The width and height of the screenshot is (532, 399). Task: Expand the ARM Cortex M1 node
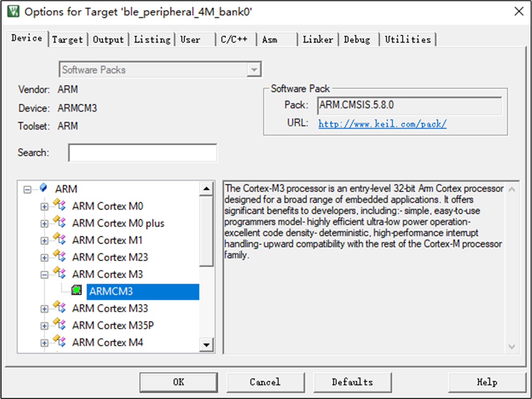44,241
